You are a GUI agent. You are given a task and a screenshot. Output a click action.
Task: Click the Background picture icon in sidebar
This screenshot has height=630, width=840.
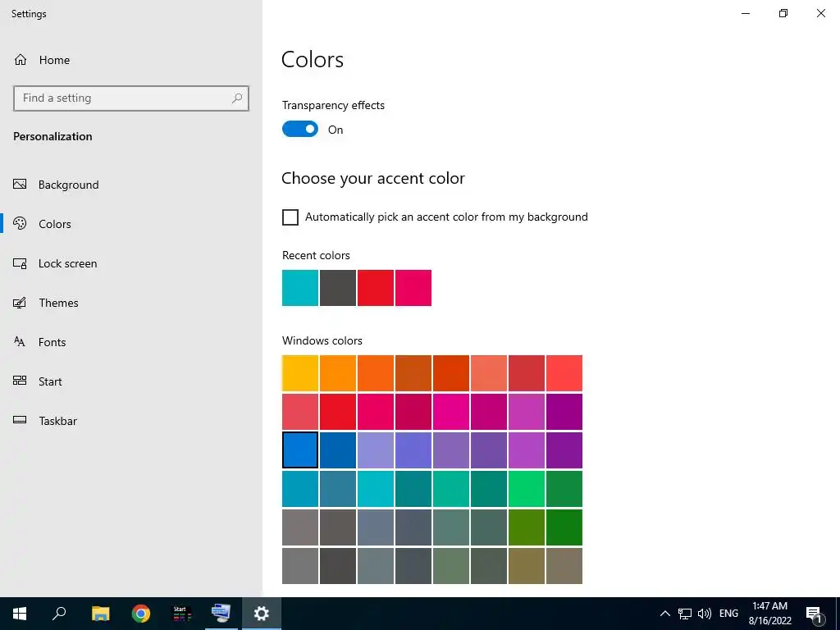tap(20, 185)
